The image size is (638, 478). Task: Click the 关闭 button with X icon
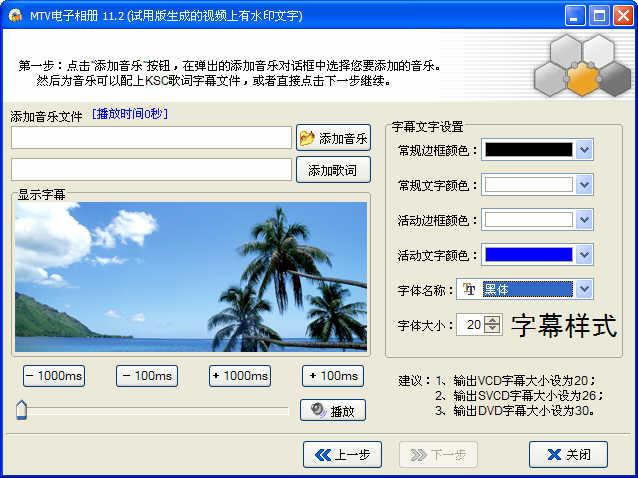(568, 454)
